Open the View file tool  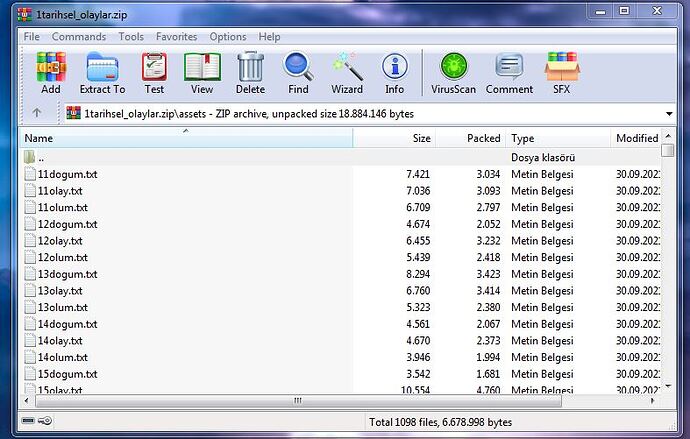coord(202,73)
